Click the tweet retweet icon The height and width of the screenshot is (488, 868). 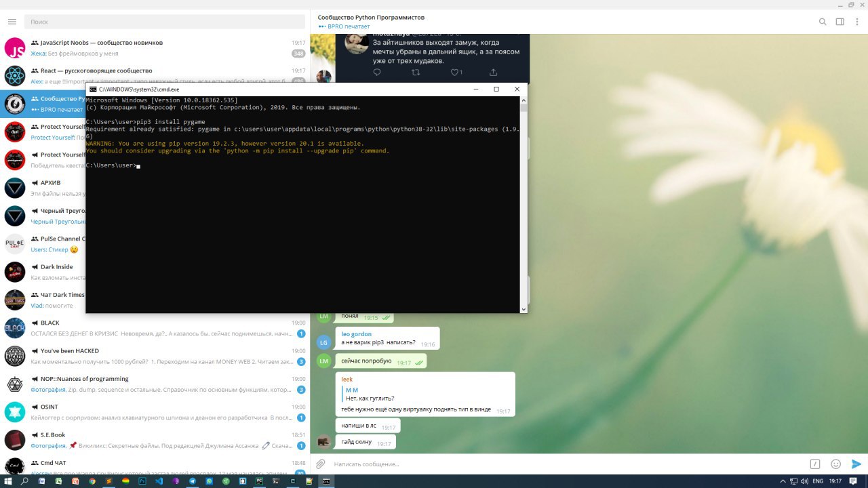point(416,73)
